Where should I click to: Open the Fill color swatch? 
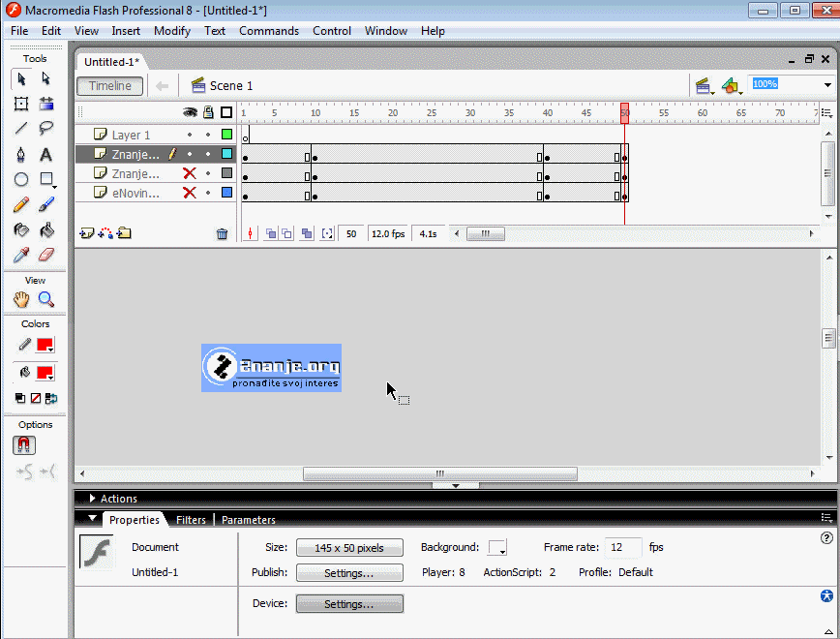click(45, 373)
